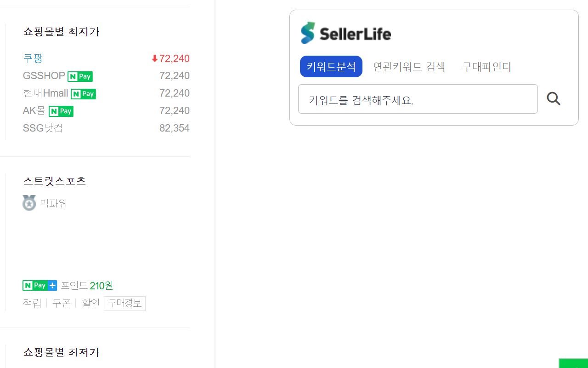Click the SellerLife logo icon

pyautogui.click(x=307, y=32)
